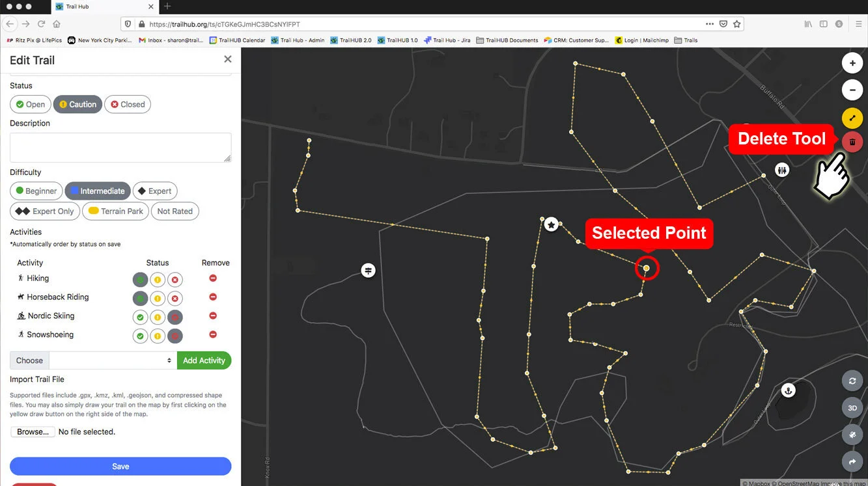
Task: Open the TrailHUB Documents bookmark folder
Action: tap(508, 40)
